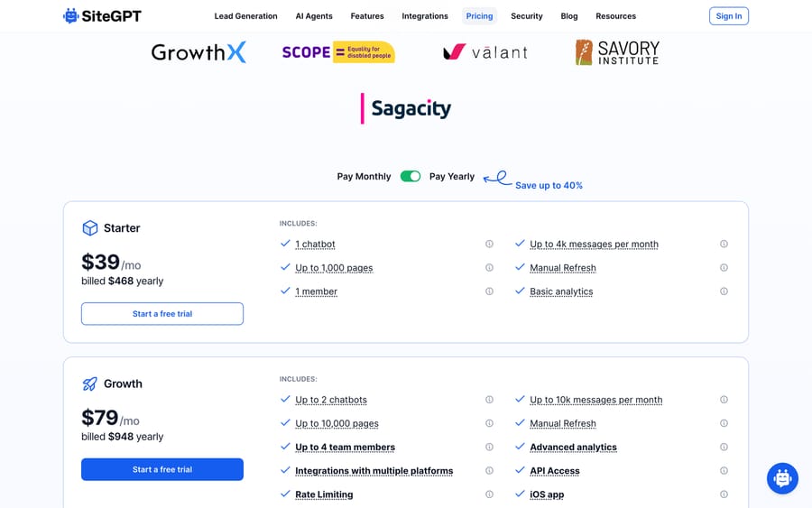Show info for Up to 4k messages
812x508 pixels.
(x=724, y=244)
